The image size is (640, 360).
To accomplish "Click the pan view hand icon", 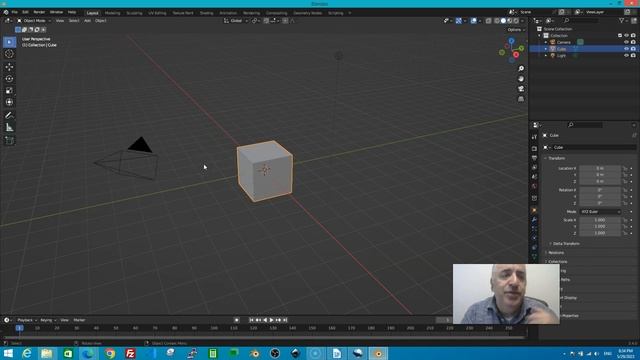I will point(521,79).
